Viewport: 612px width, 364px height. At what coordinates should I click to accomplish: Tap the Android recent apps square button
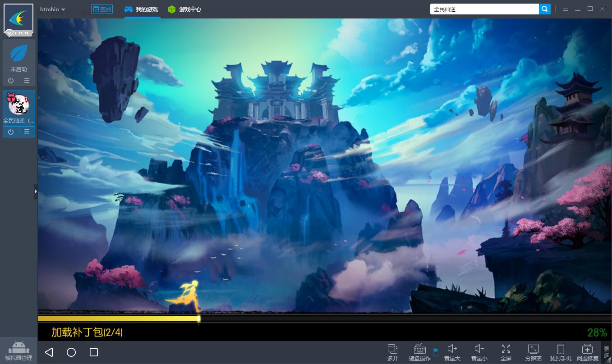tap(94, 352)
